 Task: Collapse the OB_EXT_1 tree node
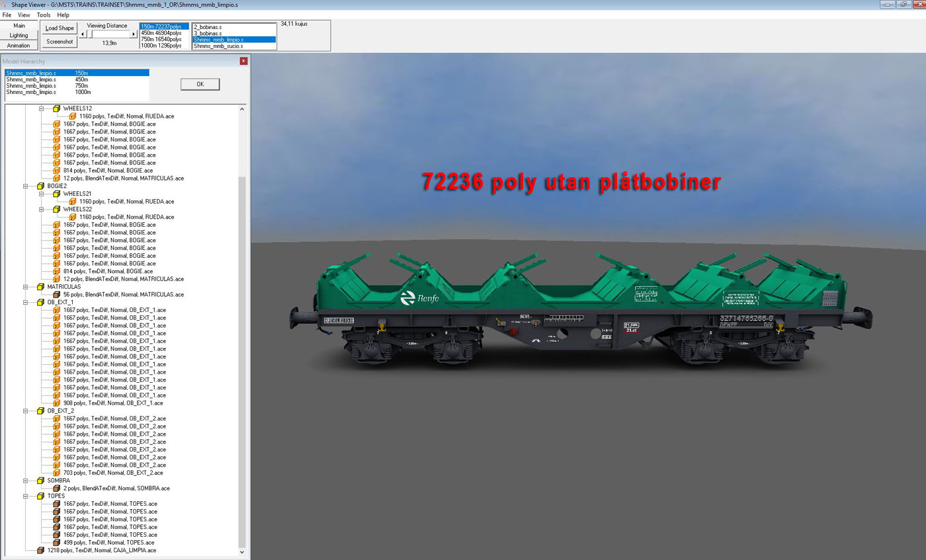25,302
